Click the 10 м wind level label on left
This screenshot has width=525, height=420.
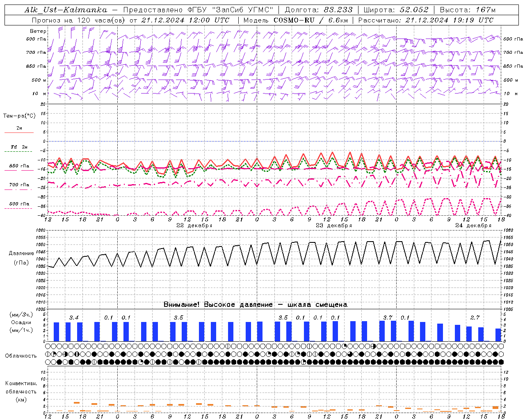(x=39, y=94)
